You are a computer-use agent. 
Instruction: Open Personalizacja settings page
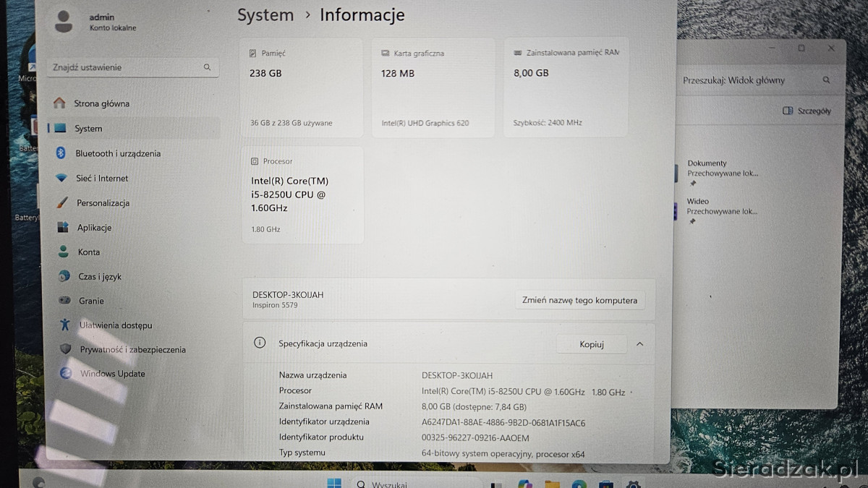(x=134, y=203)
